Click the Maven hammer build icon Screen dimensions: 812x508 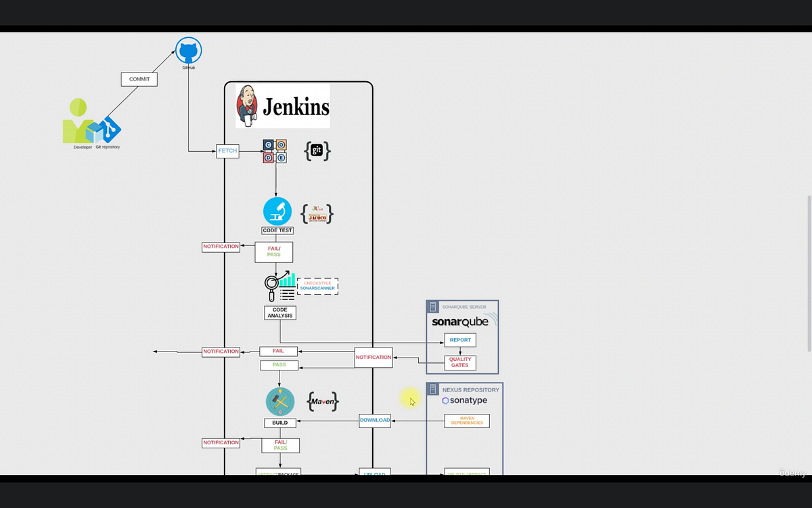(279, 401)
